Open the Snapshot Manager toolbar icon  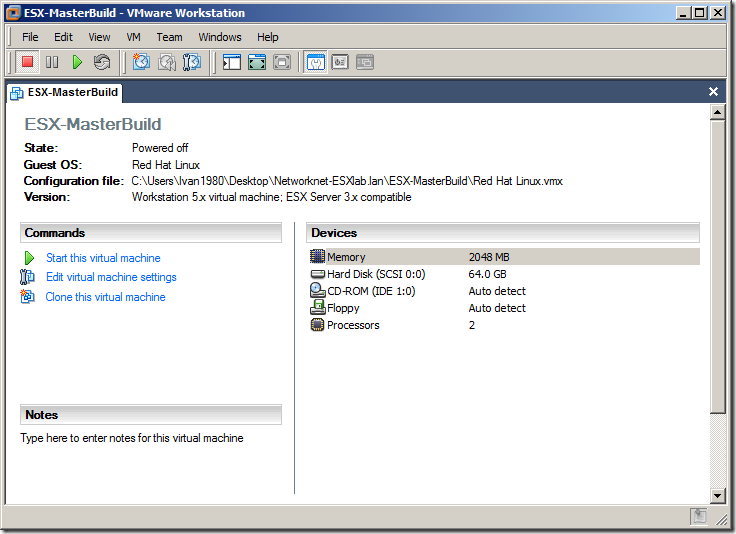tap(192, 62)
